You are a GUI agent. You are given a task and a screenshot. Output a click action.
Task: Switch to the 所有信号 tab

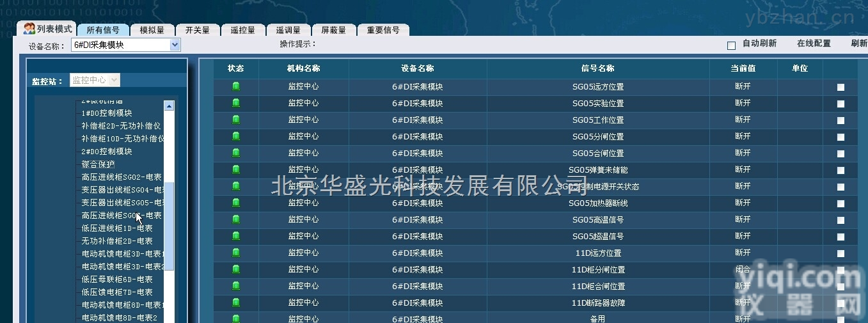pos(103,30)
